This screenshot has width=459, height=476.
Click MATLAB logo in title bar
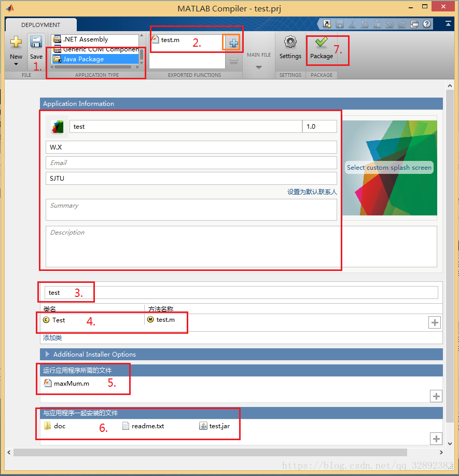pyautogui.click(x=10, y=8)
